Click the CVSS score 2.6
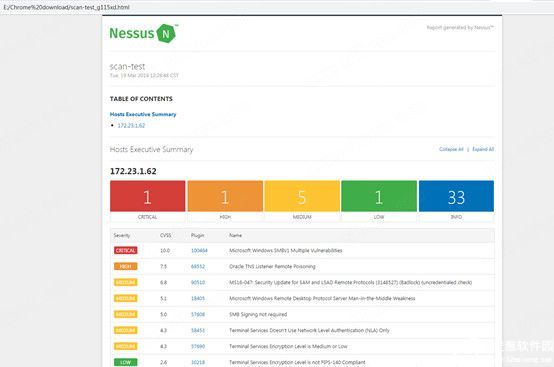554x367 pixels. point(163,362)
